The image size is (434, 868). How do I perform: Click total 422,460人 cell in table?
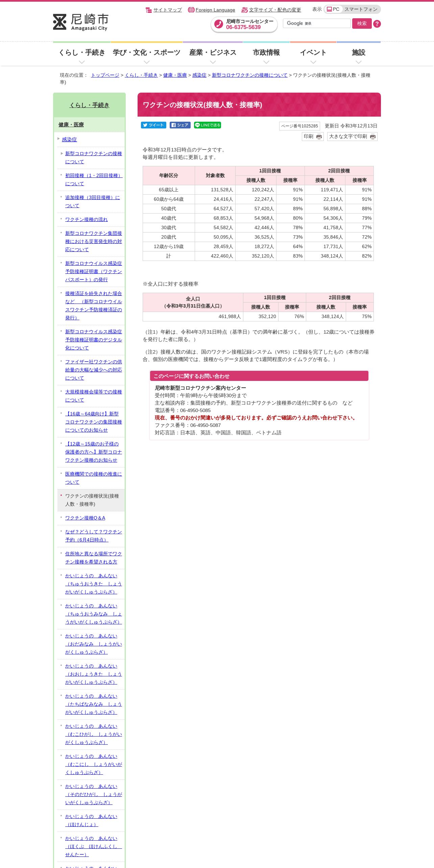click(x=215, y=256)
